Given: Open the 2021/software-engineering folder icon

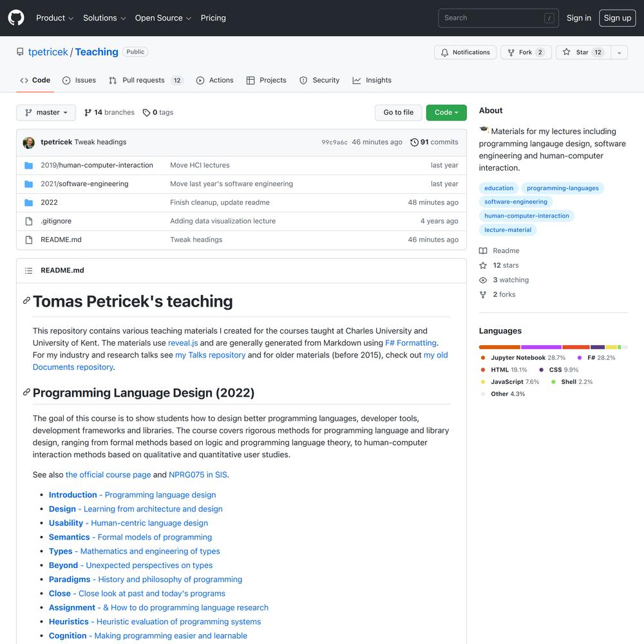Looking at the screenshot, I should click(29, 184).
